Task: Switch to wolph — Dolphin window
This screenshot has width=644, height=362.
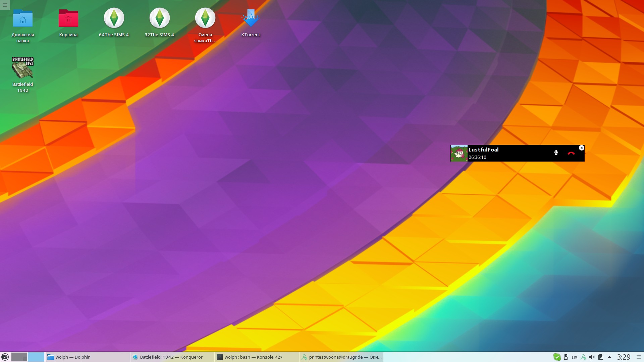Action: [x=88, y=357]
